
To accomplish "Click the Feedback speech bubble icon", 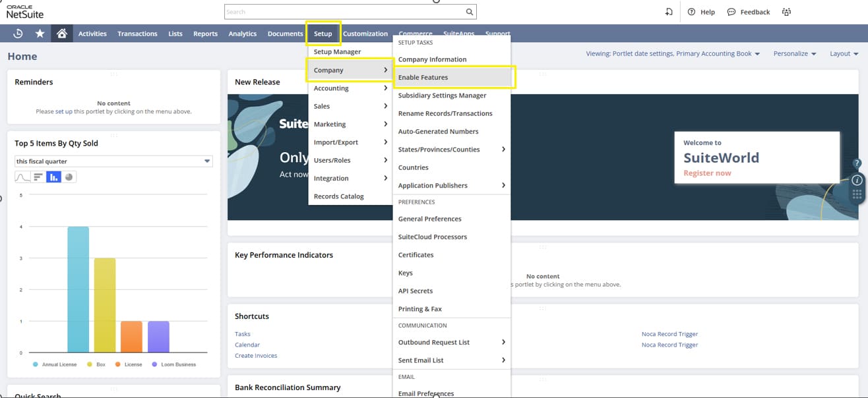I will (731, 12).
